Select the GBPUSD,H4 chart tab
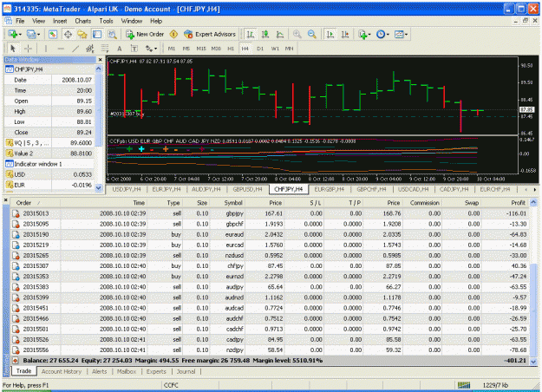Image resolution: width=542 pixels, height=392 pixels. click(247, 189)
